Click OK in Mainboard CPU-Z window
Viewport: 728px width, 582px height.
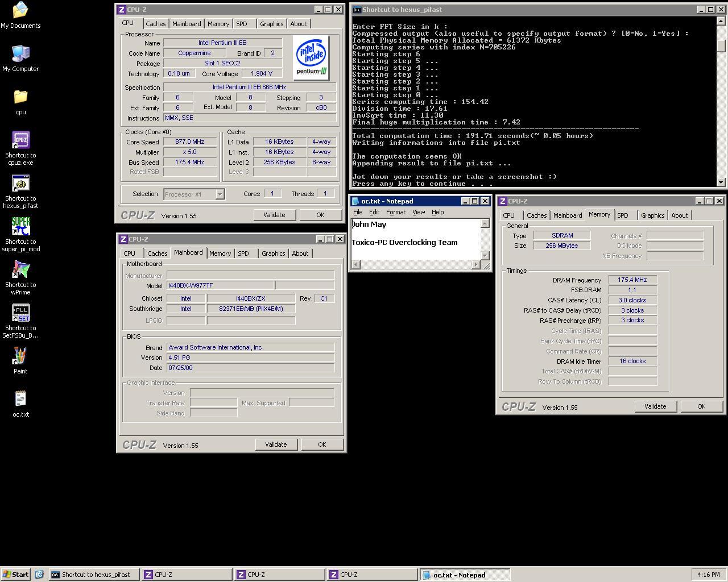pos(322,444)
